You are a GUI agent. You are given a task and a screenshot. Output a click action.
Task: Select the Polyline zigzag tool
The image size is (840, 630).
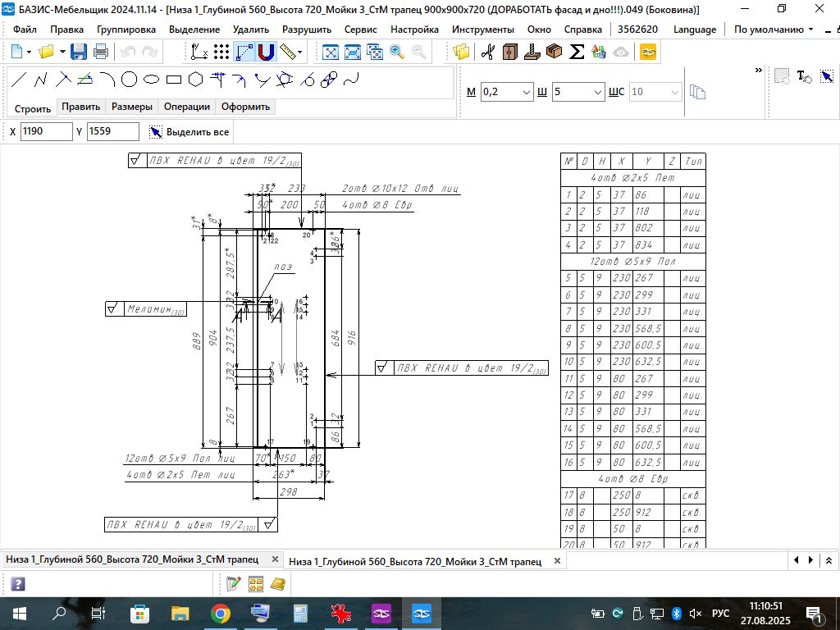(41, 80)
